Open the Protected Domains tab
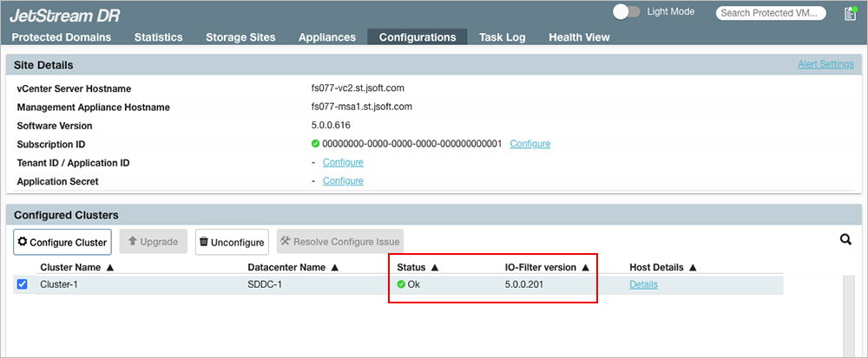The width and height of the screenshot is (868, 358). coord(61,37)
